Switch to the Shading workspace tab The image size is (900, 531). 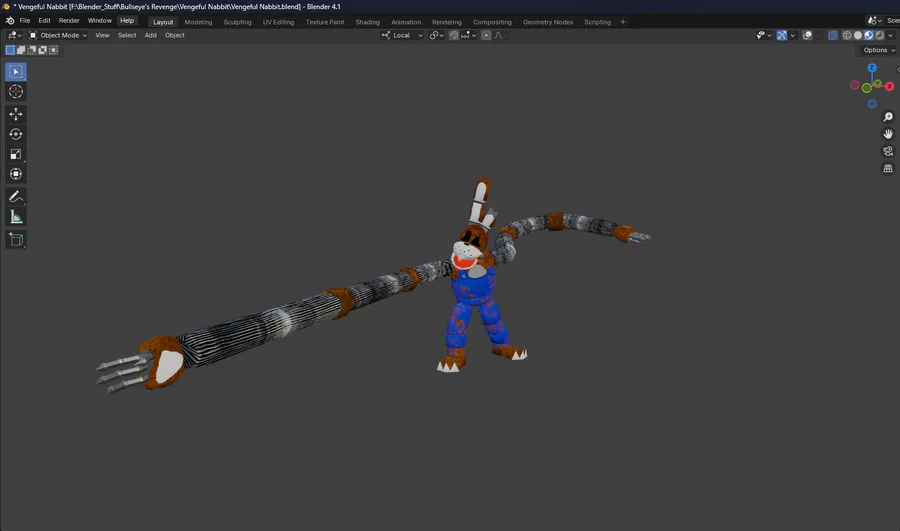(367, 22)
